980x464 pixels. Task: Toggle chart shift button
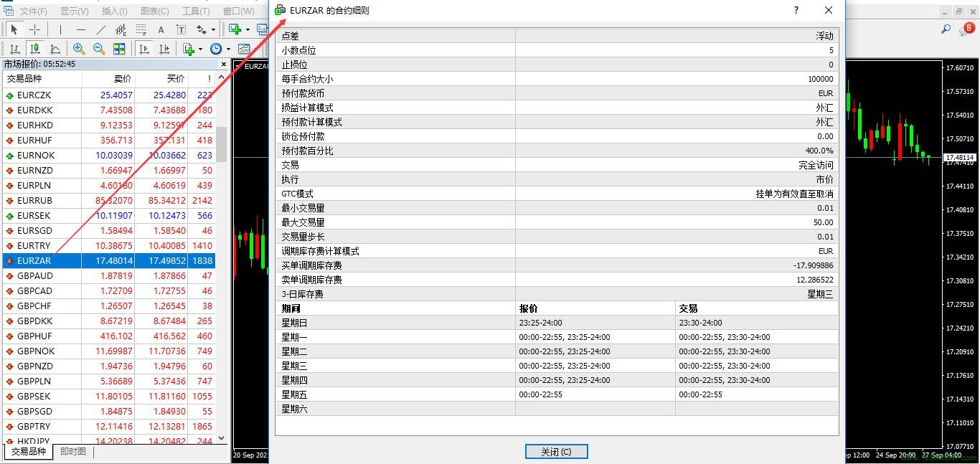pos(164,49)
